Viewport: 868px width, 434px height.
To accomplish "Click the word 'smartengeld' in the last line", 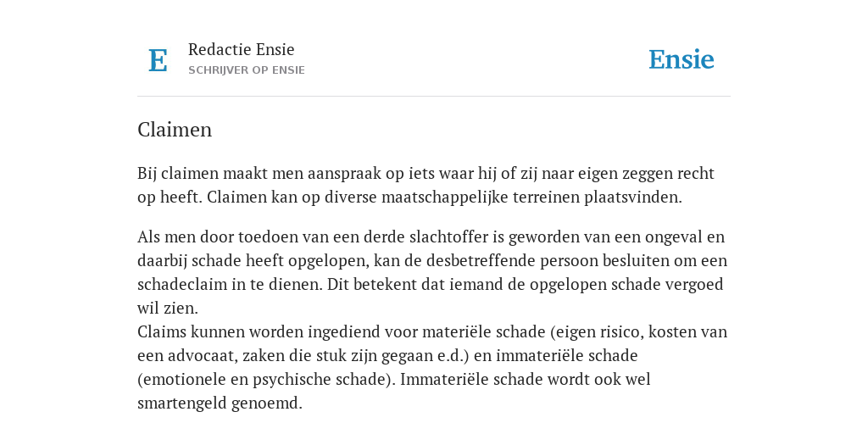I will tap(182, 403).
